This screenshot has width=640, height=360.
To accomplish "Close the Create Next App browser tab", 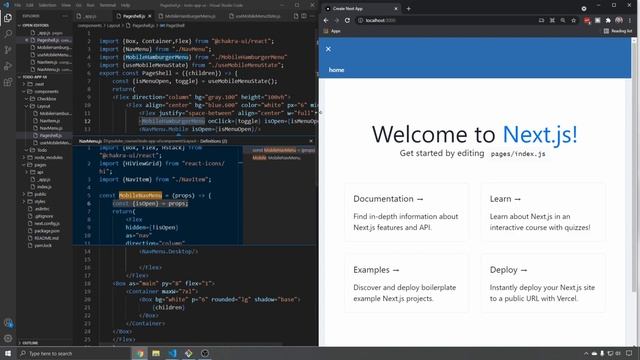I will (396, 9).
